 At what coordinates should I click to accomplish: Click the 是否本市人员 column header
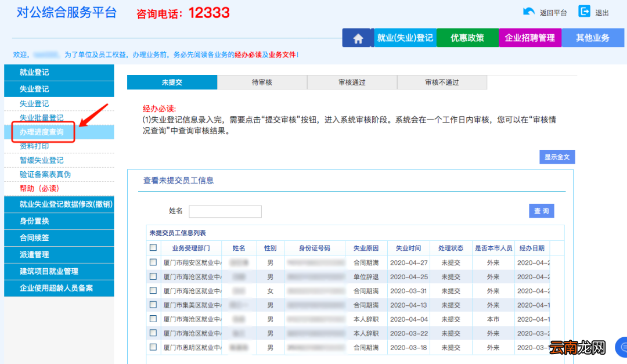493,248
